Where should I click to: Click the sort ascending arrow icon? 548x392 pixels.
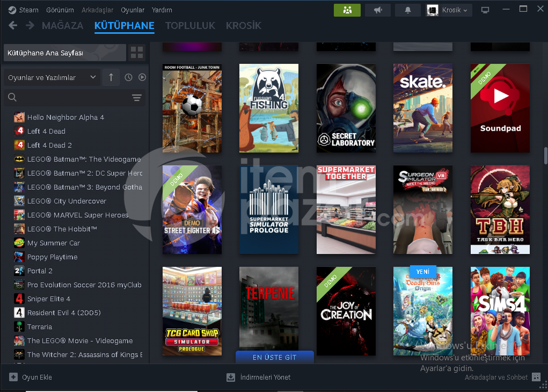(111, 77)
